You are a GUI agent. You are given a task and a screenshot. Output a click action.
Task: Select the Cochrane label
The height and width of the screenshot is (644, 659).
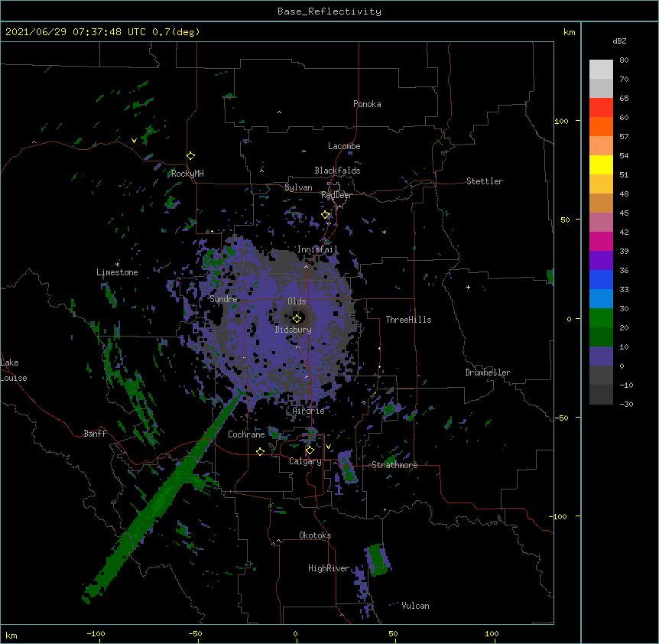coord(246,434)
